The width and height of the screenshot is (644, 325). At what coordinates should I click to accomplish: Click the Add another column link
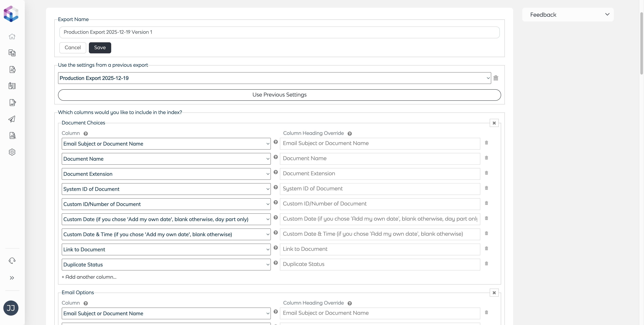pos(89,277)
